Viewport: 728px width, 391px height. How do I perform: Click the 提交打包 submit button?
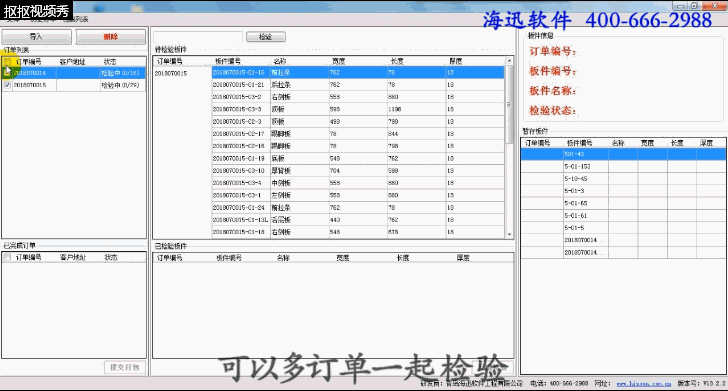124,367
